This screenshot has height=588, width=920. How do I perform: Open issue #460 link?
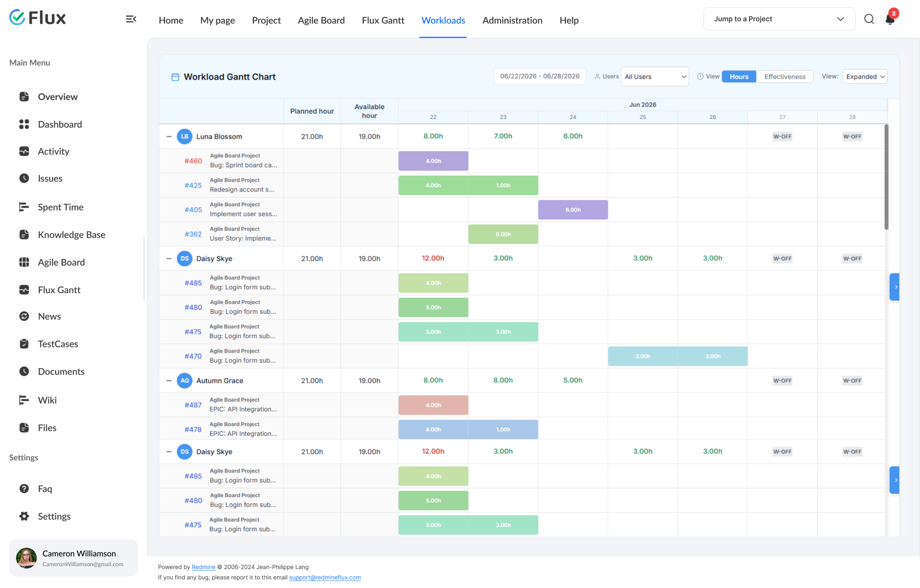point(193,161)
